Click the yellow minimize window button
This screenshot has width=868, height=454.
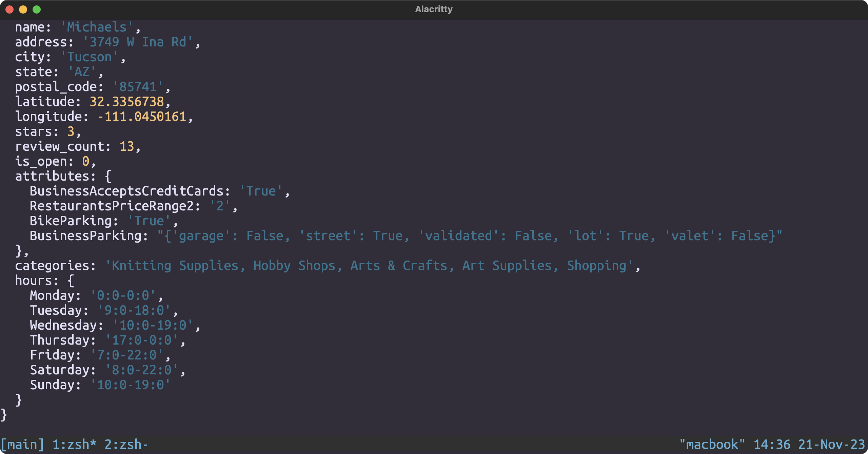[23, 9]
